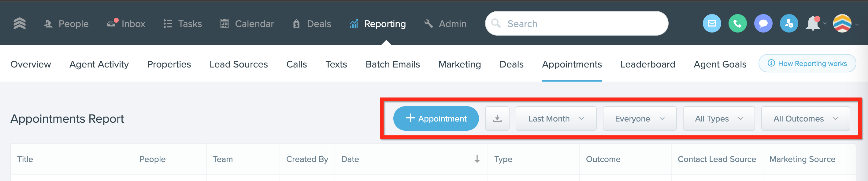Open the All Outcomes dropdown
Viewport: 868px width, 181px height.
point(805,118)
